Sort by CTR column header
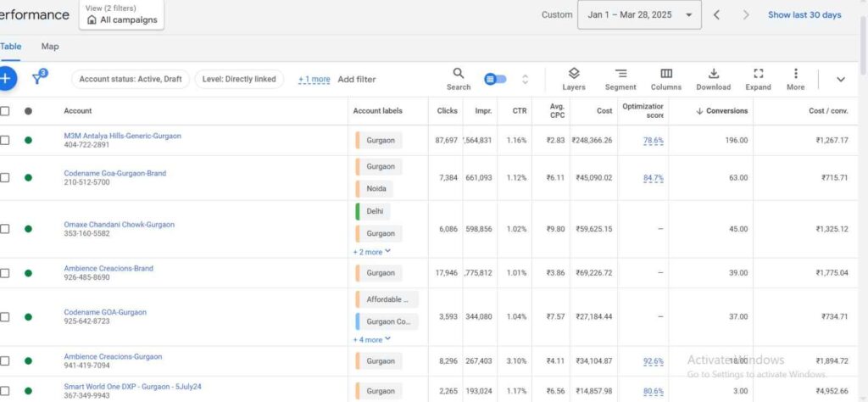Viewport: 868px width, 402px height. coord(520,111)
